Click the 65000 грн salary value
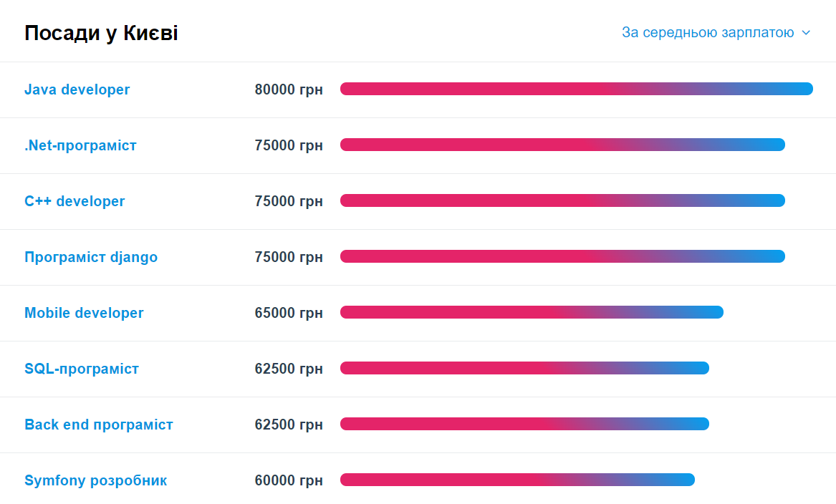The height and width of the screenshot is (504, 836). pyautogui.click(x=289, y=313)
